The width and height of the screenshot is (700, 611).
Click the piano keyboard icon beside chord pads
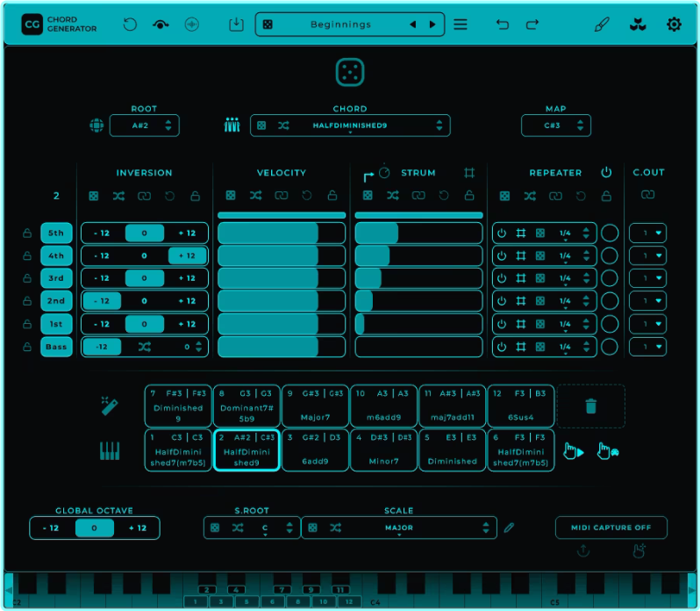[x=110, y=451]
